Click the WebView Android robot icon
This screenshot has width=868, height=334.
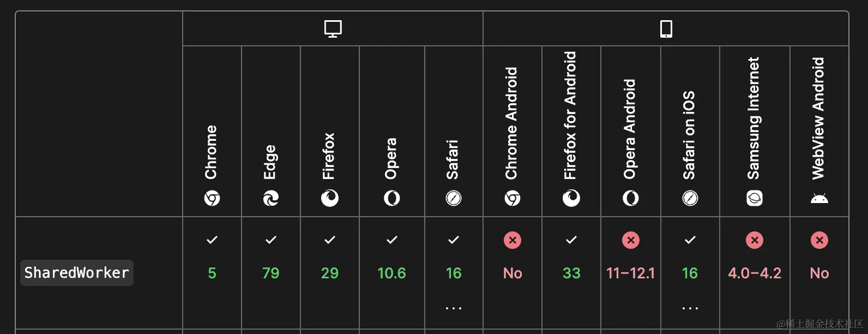[819, 198]
